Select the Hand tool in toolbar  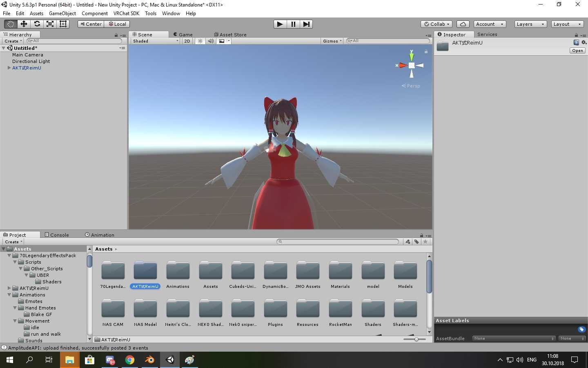click(11, 24)
